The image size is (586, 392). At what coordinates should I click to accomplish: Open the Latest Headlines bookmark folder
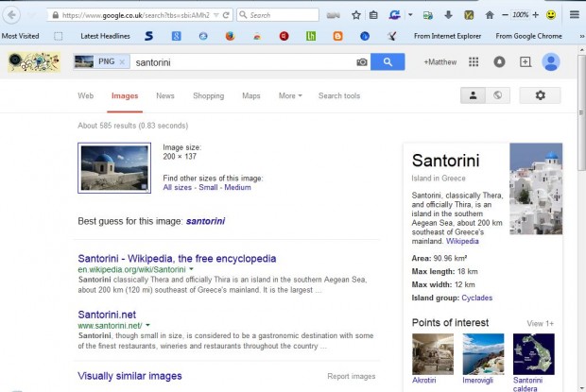click(x=106, y=36)
